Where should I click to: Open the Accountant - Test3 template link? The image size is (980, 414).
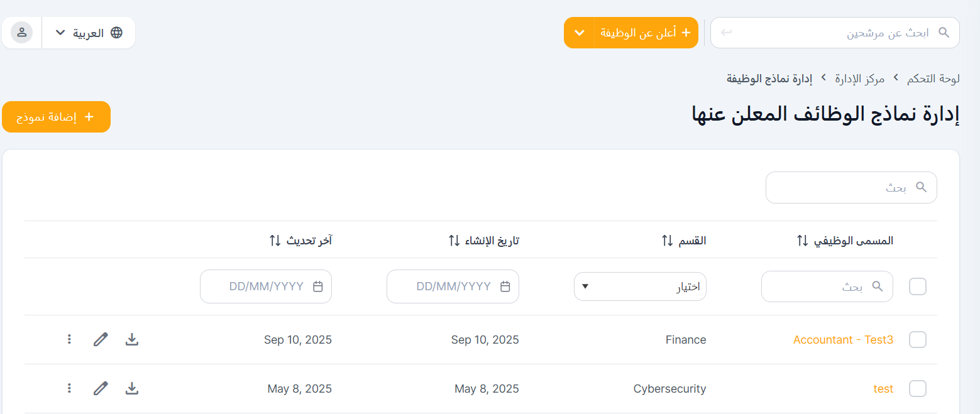click(x=843, y=340)
